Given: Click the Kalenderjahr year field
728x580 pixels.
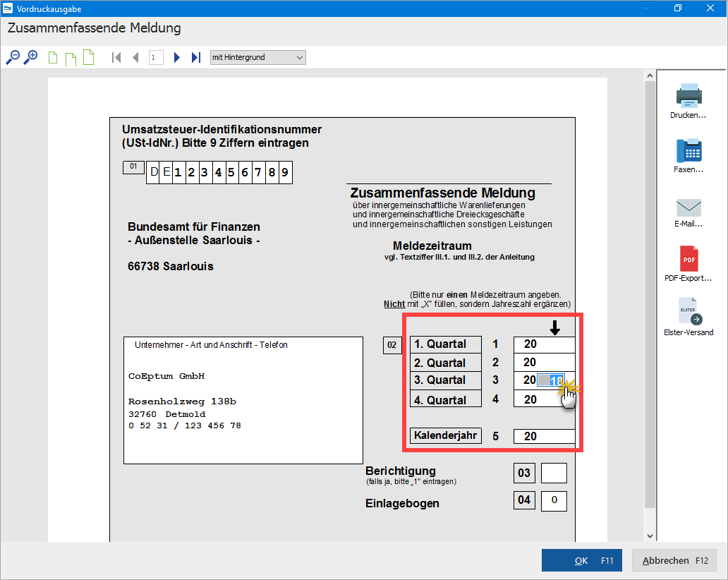Looking at the screenshot, I should (x=544, y=436).
